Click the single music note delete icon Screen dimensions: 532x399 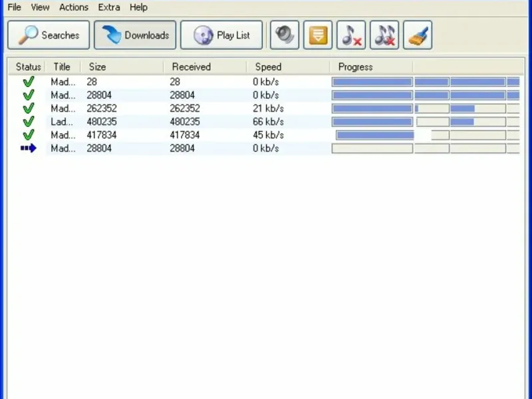[351, 35]
